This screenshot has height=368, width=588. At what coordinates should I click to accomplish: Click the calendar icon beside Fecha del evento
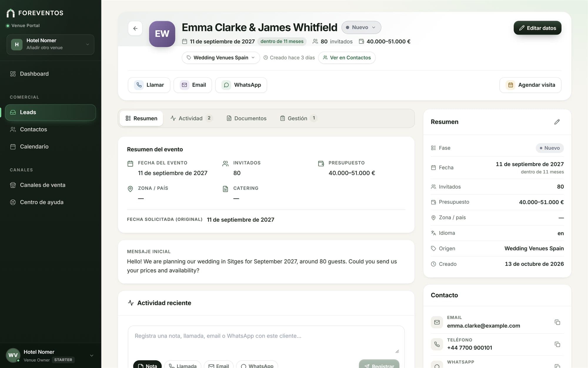pos(130,164)
